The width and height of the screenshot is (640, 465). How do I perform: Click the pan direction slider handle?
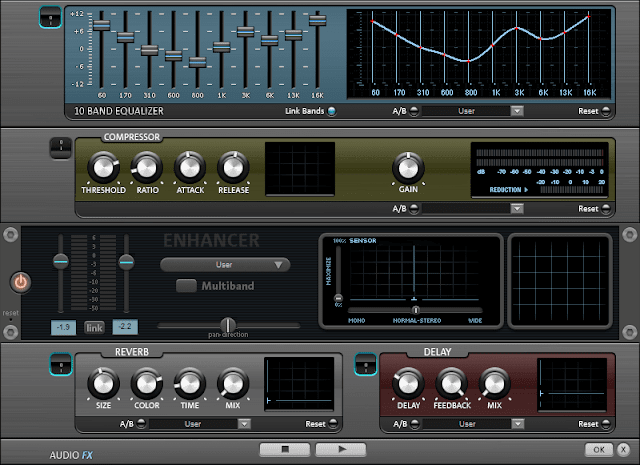pyautogui.click(x=228, y=325)
